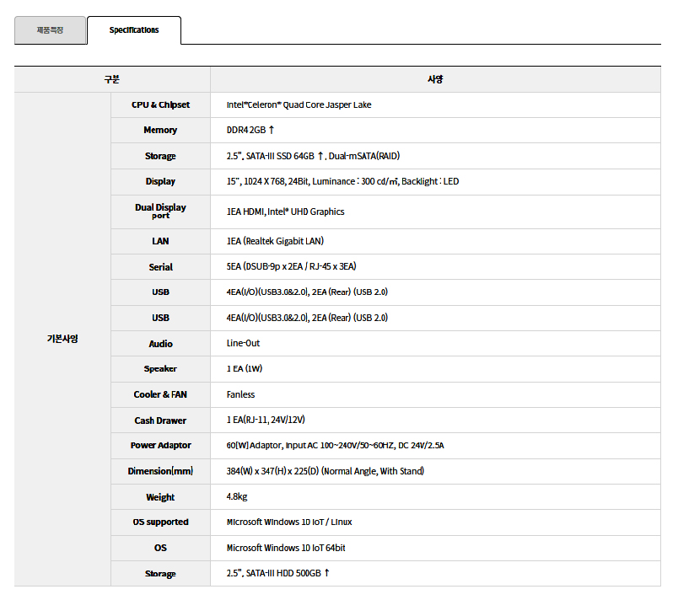
Task: Click the up arrow after DDR4 2GB
Action: click(272, 130)
